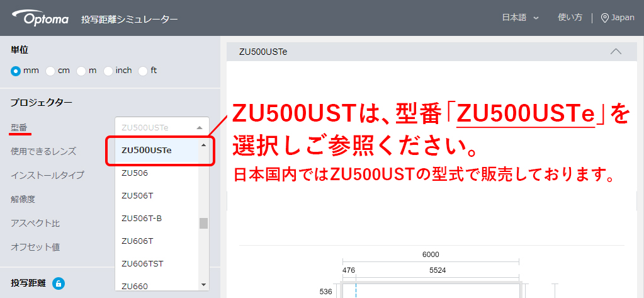644x298 pixels.
Task: Click the lock icon beside 投写距離
Action: coord(59,283)
